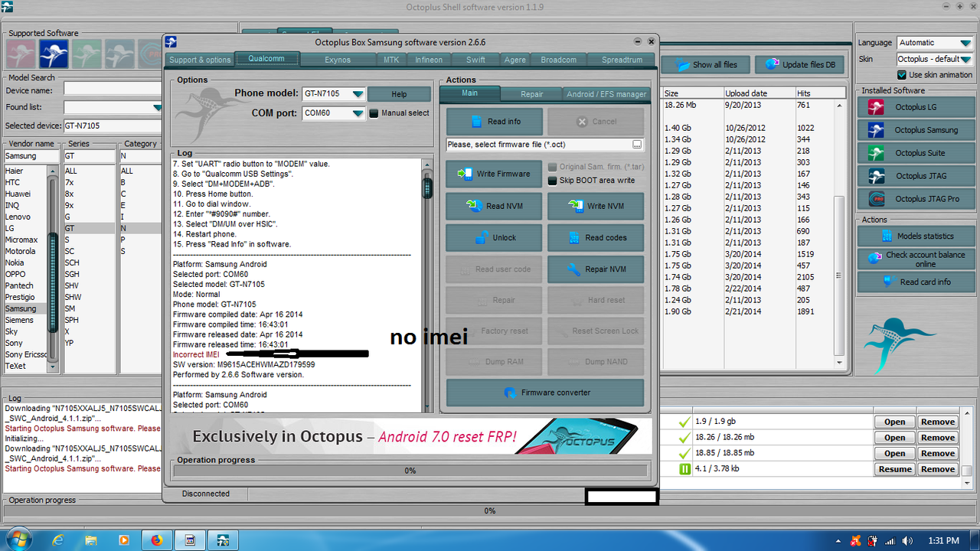Click the Read info button

point(495,122)
